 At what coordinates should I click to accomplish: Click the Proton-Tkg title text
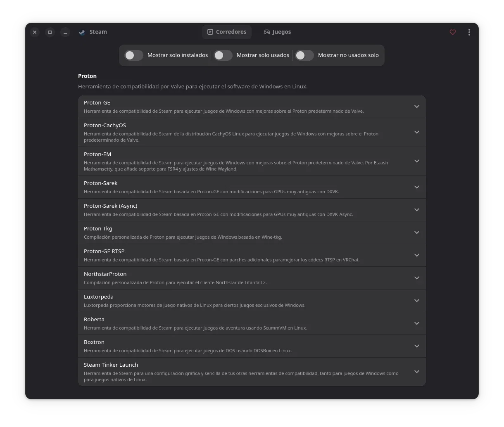tap(98, 228)
